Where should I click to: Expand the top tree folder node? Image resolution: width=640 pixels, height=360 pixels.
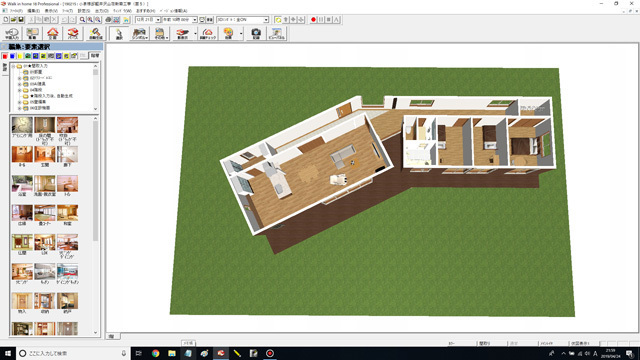(x=13, y=66)
